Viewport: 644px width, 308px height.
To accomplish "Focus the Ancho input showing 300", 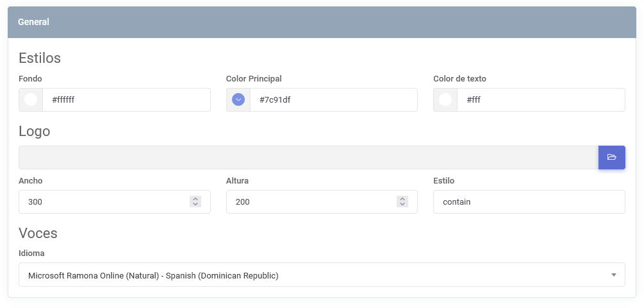I will coord(103,201).
